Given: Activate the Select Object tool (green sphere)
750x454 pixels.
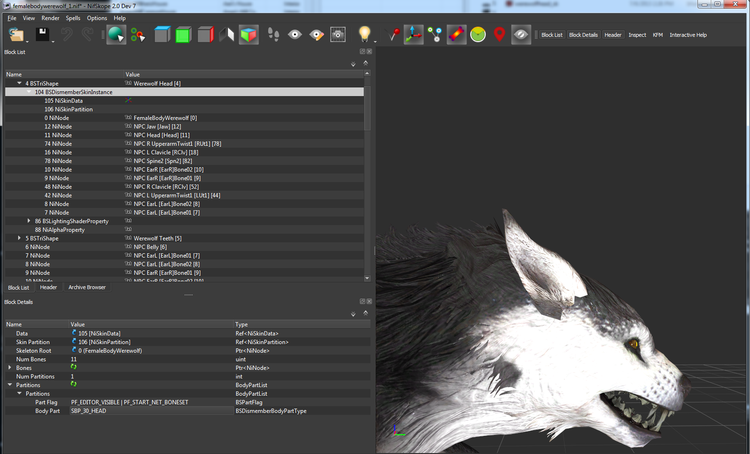Looking at the screenshot, I should tap(116, 34).
